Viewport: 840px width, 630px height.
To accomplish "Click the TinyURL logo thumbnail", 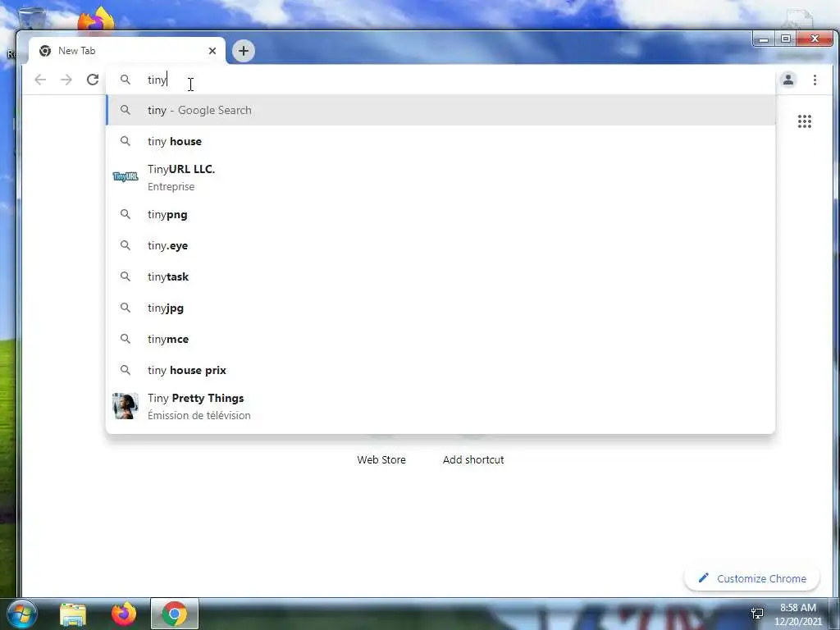I will [126, 177].
